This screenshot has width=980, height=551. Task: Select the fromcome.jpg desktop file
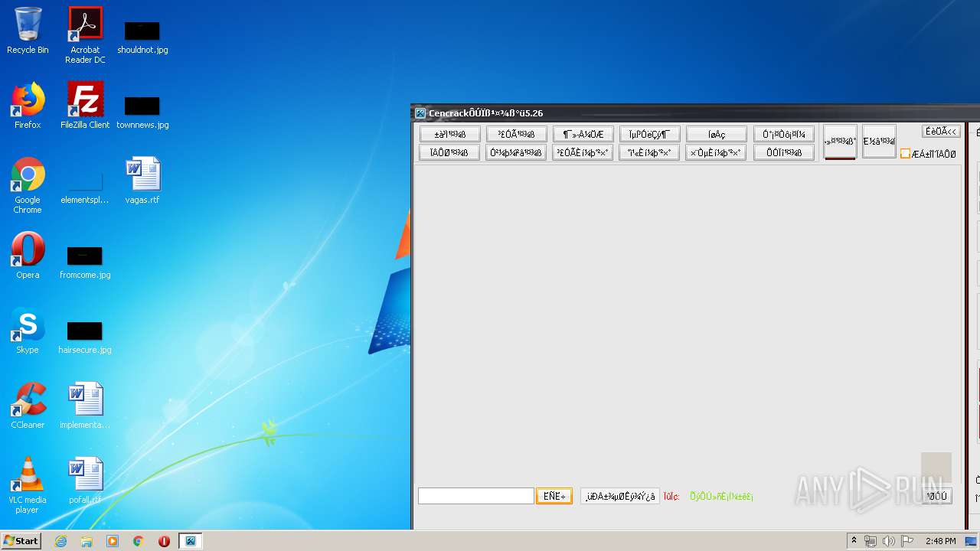point(85,262)
